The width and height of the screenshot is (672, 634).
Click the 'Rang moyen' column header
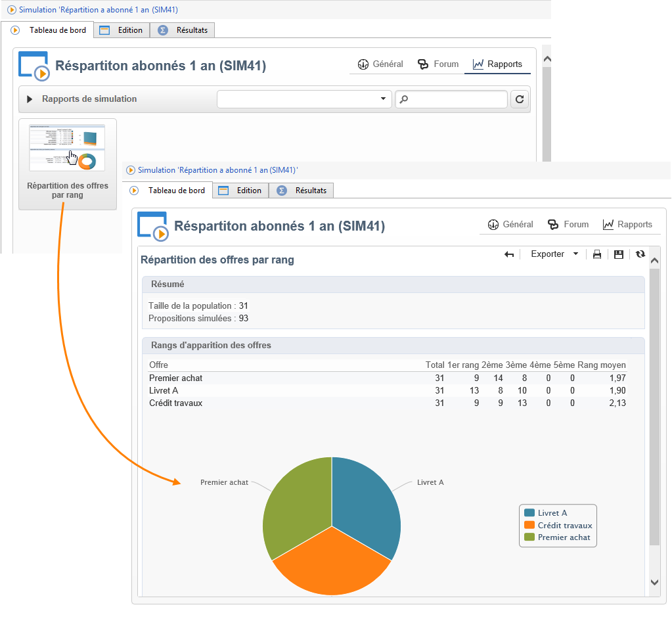point(601,365)
